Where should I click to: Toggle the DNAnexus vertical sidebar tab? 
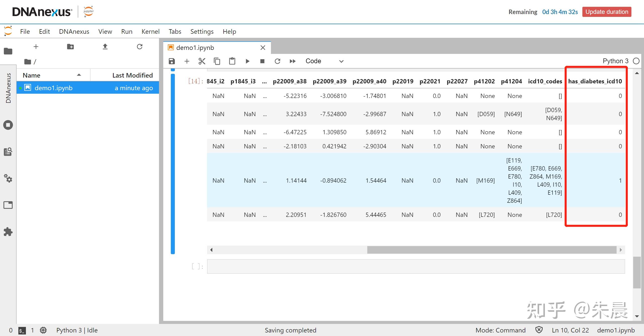click(8, 88)
